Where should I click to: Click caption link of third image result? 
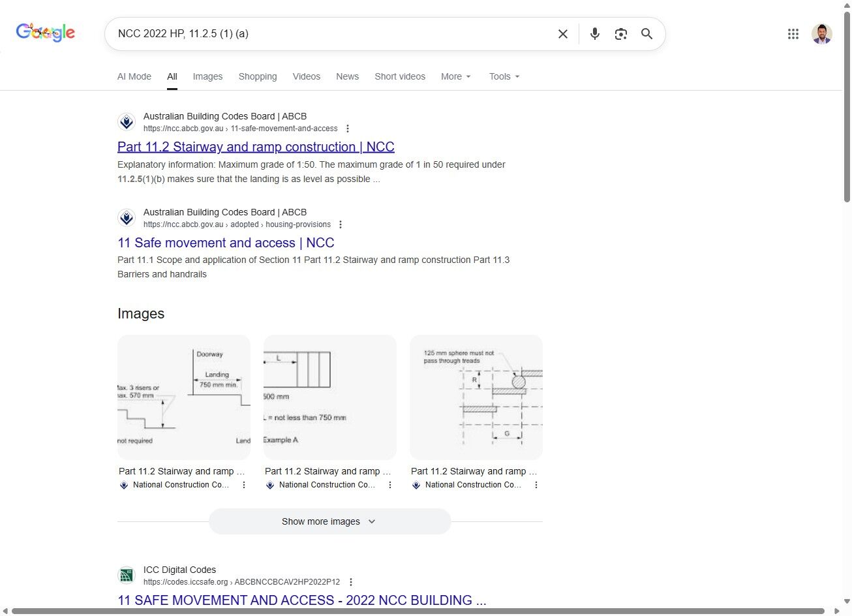coord(474,471)
